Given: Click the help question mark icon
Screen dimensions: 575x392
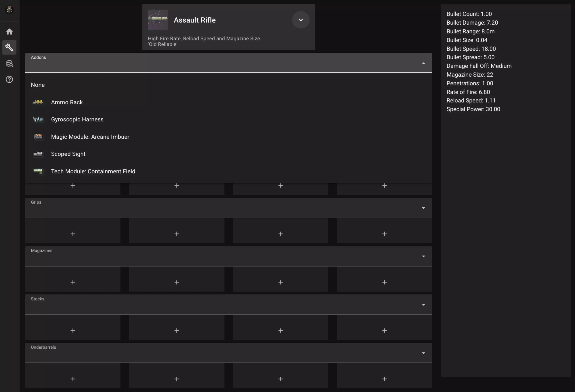Looking at the screenshot, I should click(x=9, y=80).
